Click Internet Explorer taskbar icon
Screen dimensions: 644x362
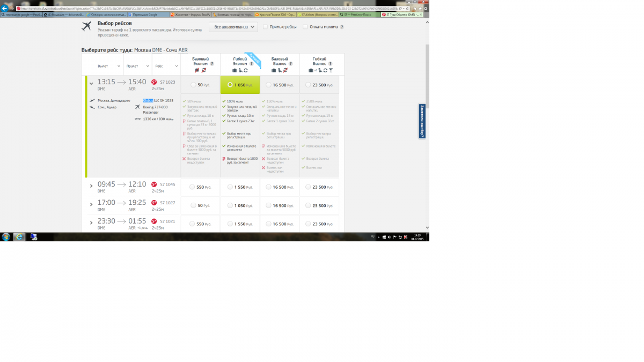pyautogui.click(x=19, y=237)
